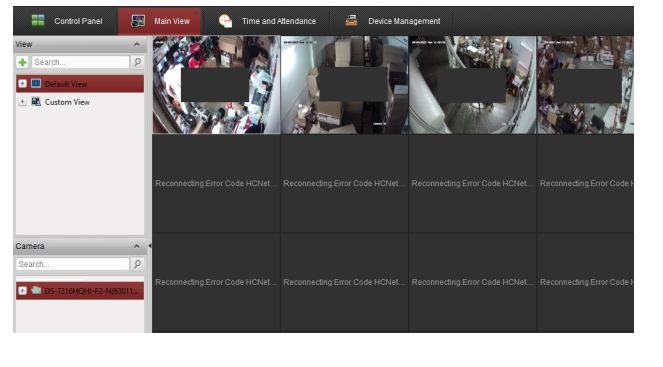
Task: Open the Device Management tab
Action: [392, 21]
